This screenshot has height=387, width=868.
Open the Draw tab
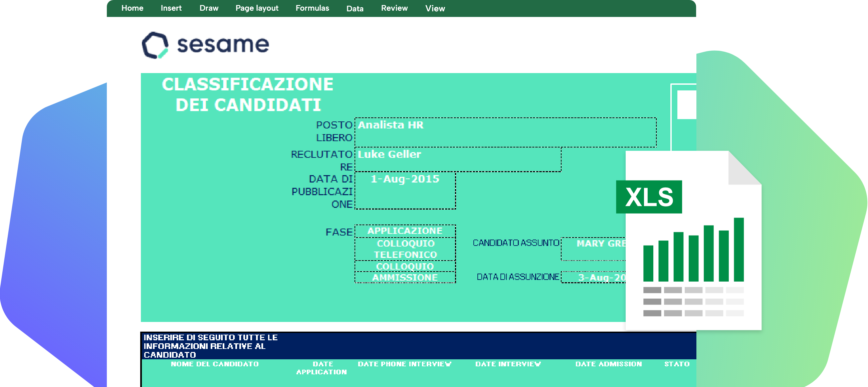[x=209, y=8]
